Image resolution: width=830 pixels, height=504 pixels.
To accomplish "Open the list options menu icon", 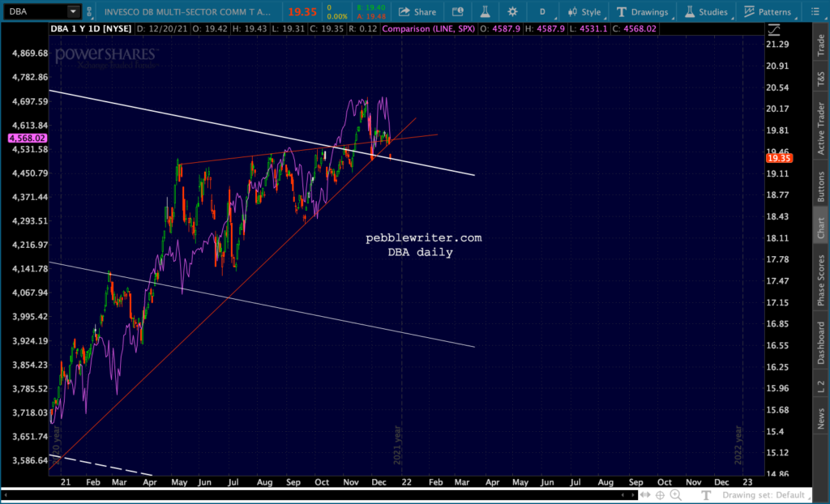I will 815,11.
